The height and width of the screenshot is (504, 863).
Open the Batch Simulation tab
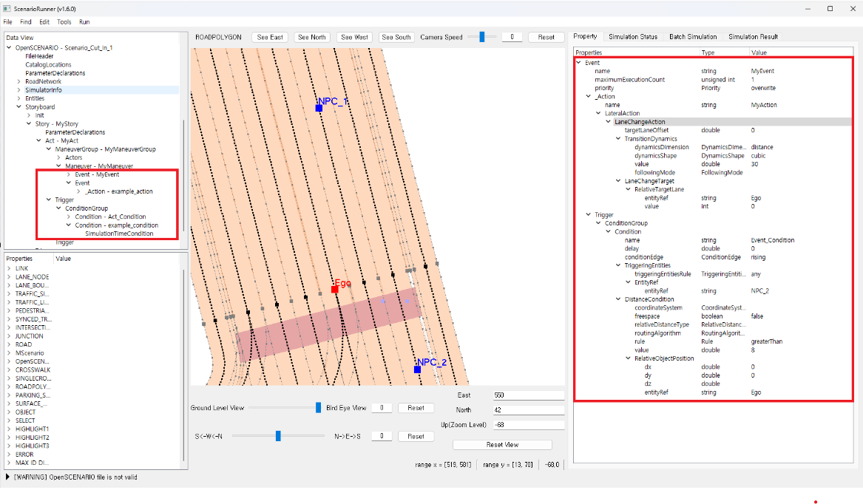[x=693, y=36]
